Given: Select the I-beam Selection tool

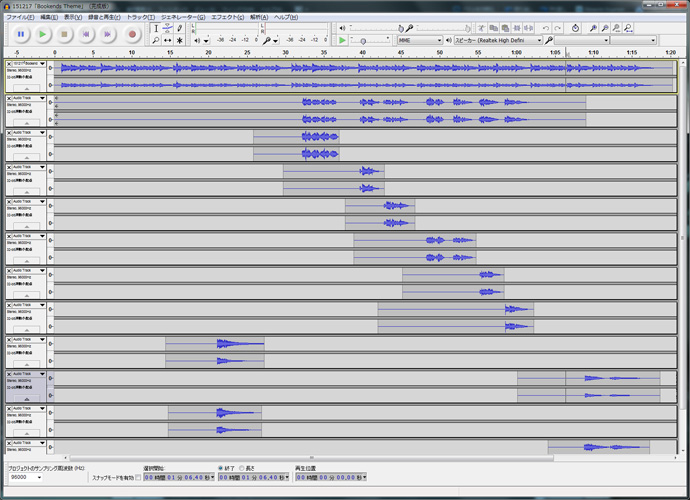Looking at the screenshot, I should (156, 29).
